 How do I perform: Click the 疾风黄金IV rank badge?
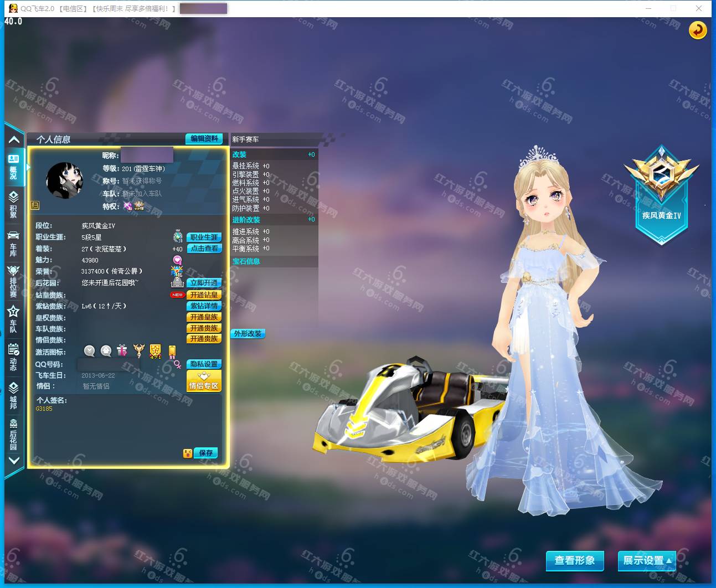point(661,195)
